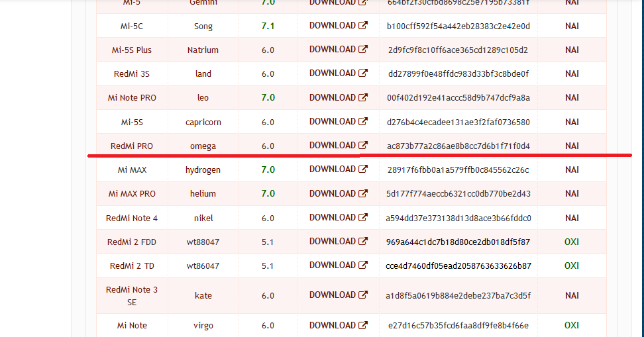644x337 pixels.
Task: Select hash e27d16c57b35fcd6faa8df9fe8b4f66e
Action: coord(458,326)
